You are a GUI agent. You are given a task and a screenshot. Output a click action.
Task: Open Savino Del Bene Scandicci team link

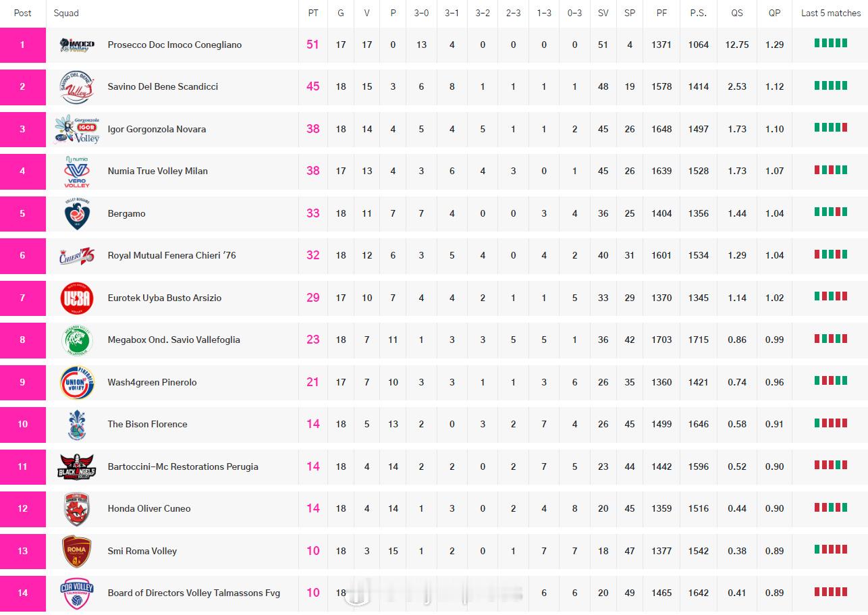point(163,87)
